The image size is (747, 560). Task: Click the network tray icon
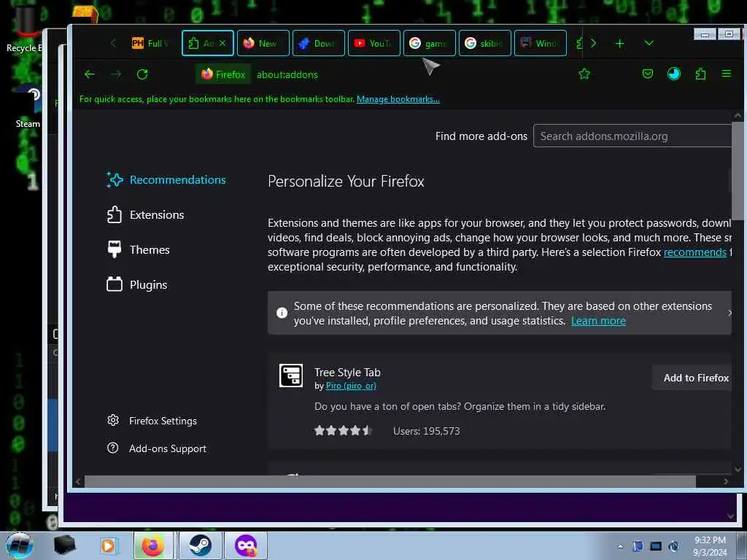[656, 546]
